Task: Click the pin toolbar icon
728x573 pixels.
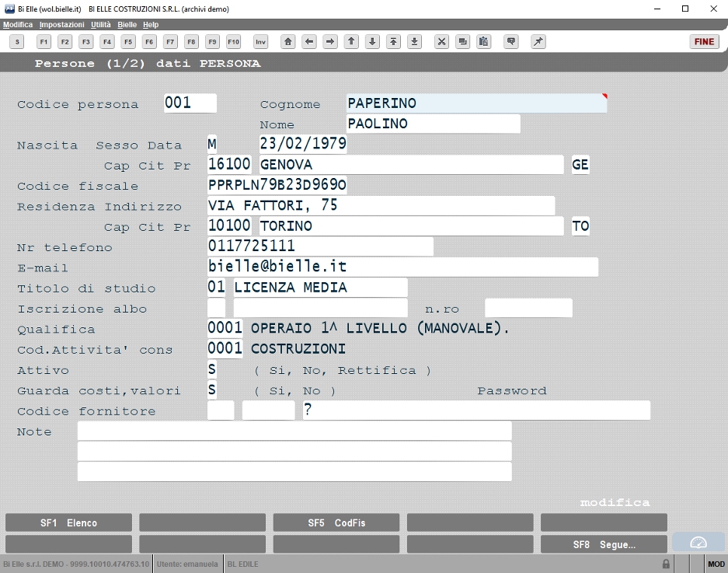Action: pos(538,42)
